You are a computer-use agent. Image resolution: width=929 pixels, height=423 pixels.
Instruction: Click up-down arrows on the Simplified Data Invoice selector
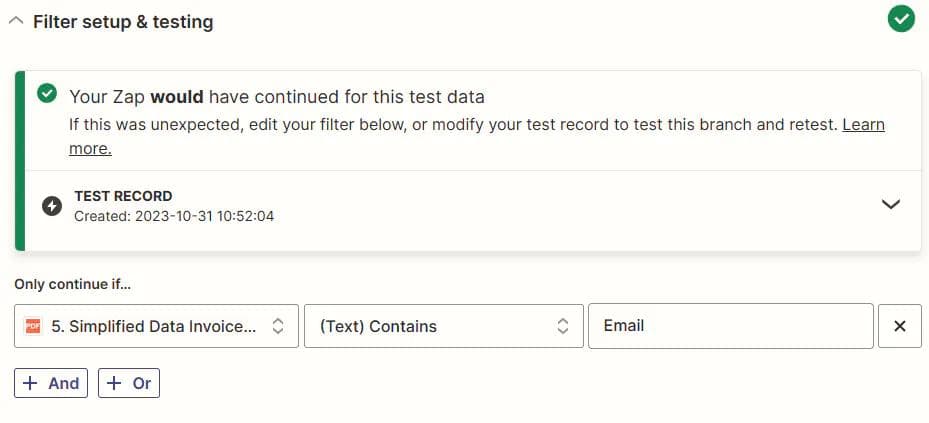pyautogui.click(x=278, y=326)
